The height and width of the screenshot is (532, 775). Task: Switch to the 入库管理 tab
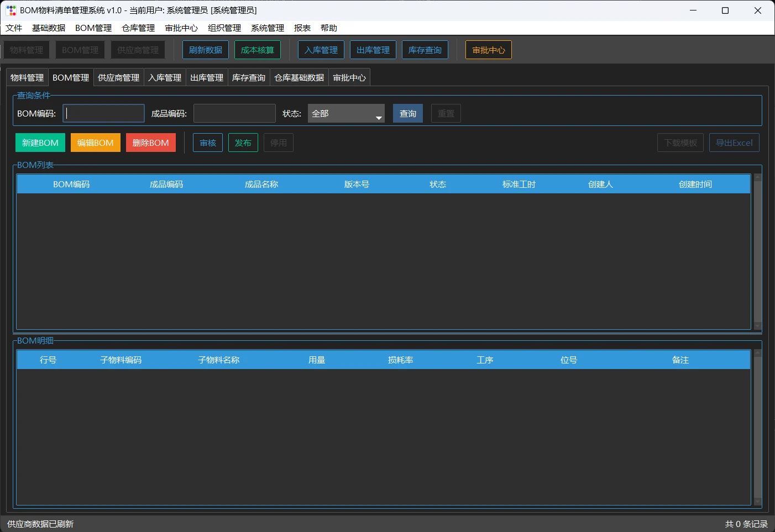(x=165, y=78)
